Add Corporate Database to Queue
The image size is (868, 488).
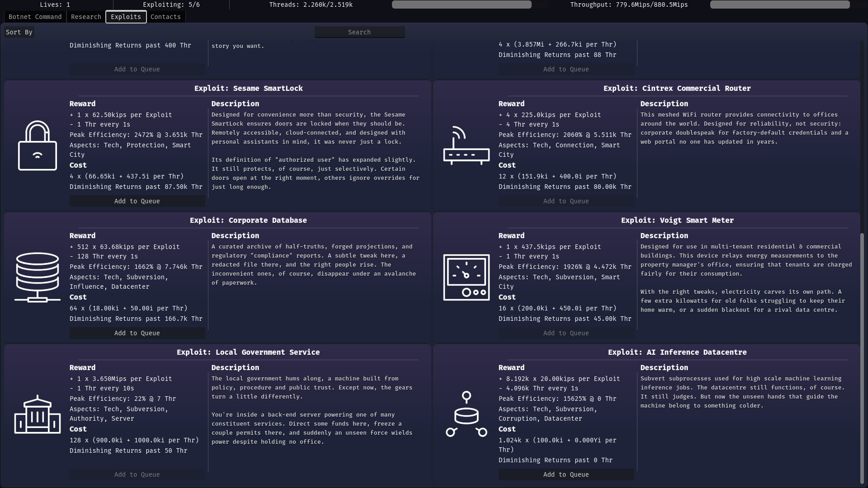pyautogui.click(x=137, y=333)
